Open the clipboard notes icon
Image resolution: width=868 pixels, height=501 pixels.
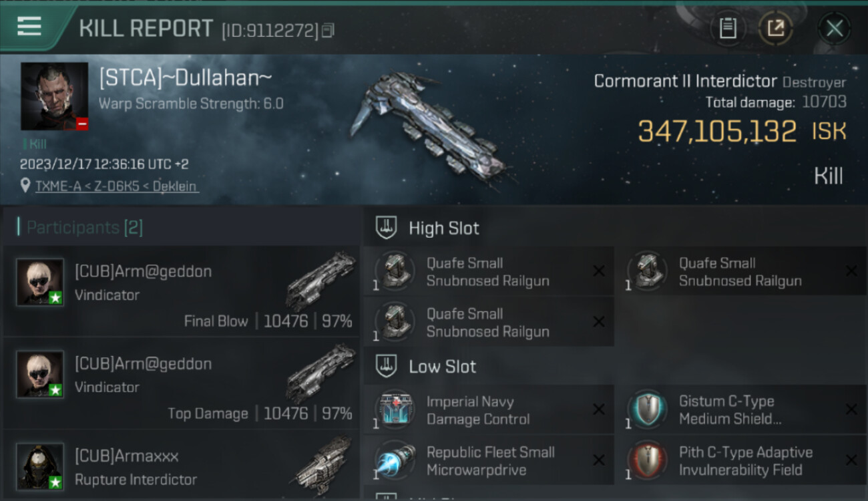pos(727,28)
